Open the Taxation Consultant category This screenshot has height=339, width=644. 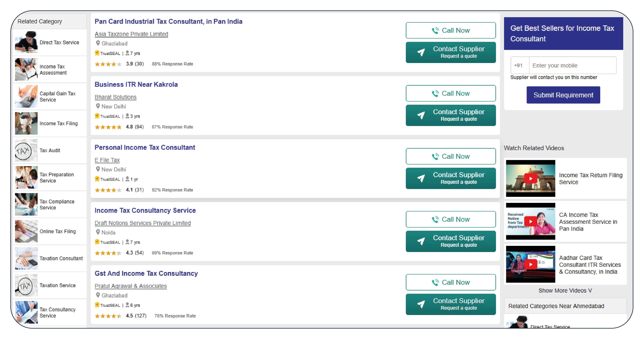coord(50,258)
